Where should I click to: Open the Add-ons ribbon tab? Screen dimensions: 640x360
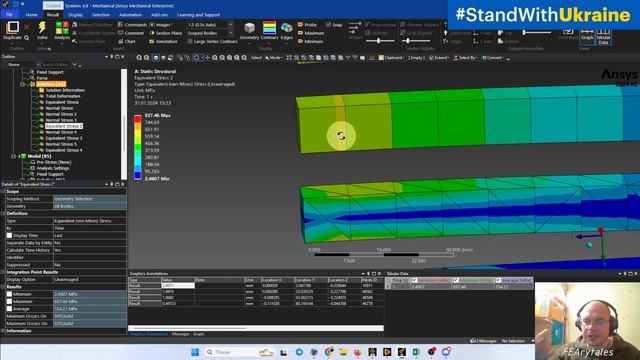[x=159, y=15]
